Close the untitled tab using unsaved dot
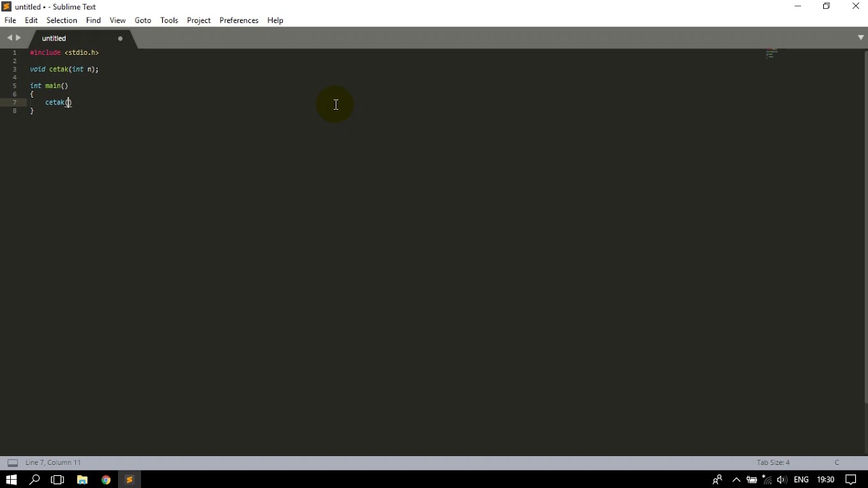 click(x=120, y=39)
